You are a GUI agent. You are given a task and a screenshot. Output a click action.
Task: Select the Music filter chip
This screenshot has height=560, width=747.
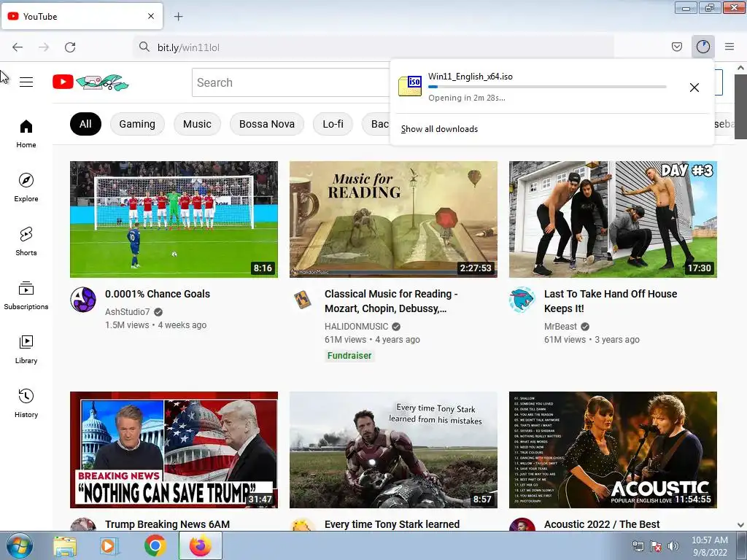tap(197, 124)
